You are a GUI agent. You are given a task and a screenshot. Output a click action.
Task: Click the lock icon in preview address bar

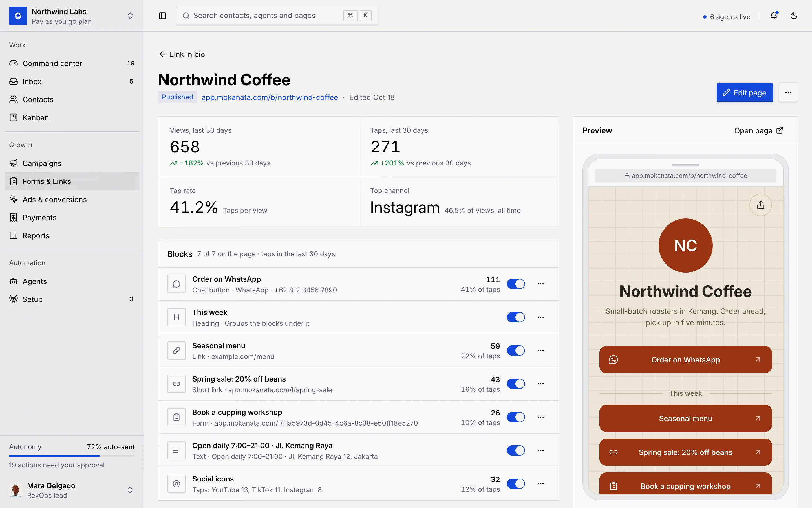pos(627,176)
